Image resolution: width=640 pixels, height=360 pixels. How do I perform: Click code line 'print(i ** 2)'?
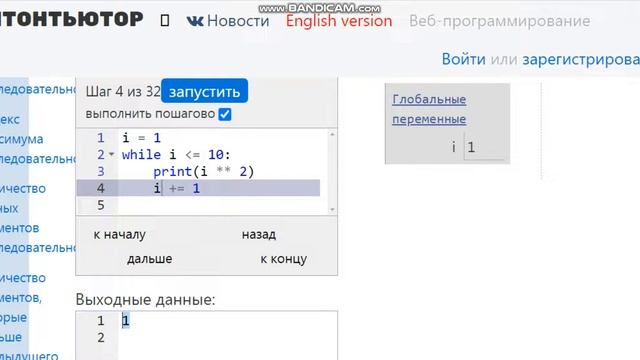(204, 171)
